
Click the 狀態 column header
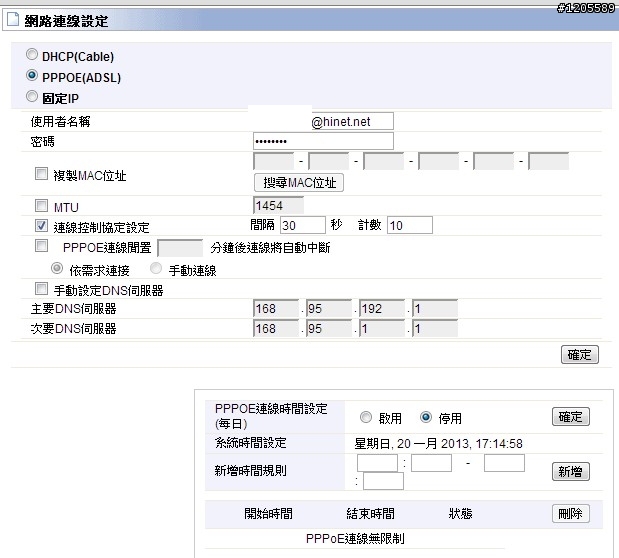(460, 514)
